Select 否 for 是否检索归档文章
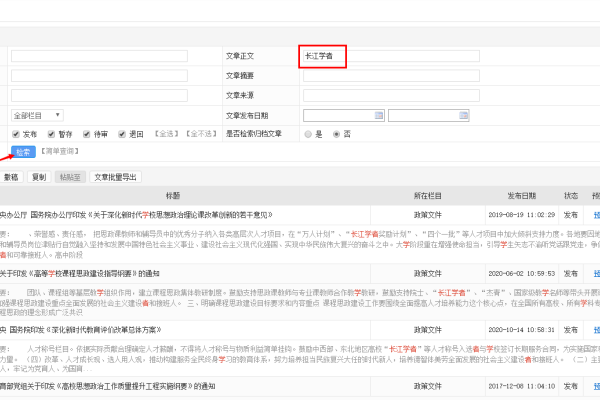 pyautogui.click(x=336, y=134)
